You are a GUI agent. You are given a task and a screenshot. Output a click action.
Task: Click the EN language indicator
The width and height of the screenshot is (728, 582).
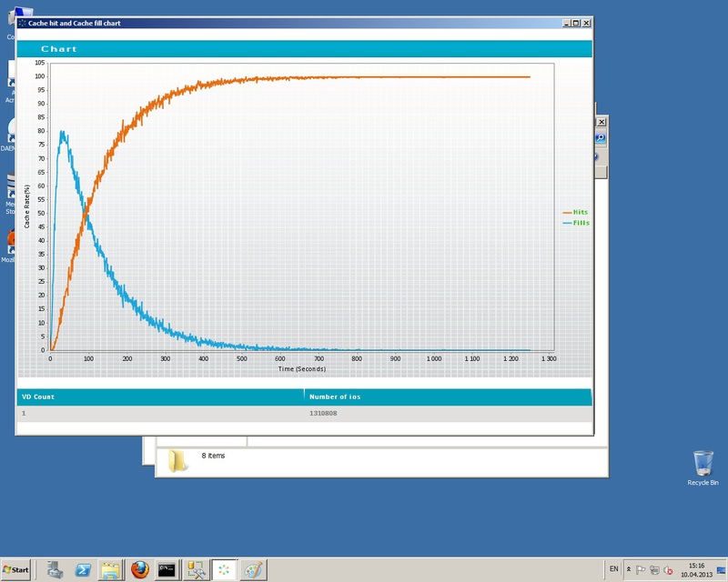613,569
